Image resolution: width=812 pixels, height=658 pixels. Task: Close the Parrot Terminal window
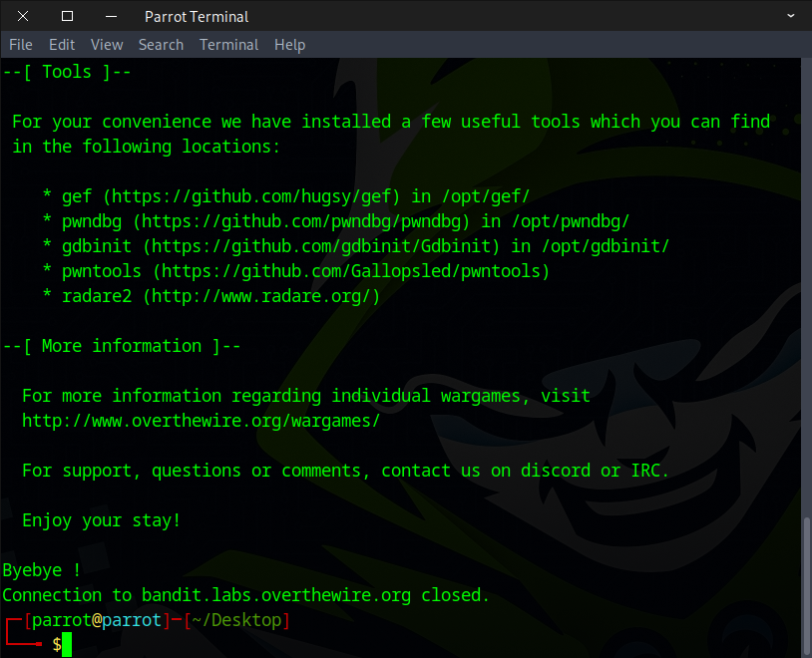point(23,16)
